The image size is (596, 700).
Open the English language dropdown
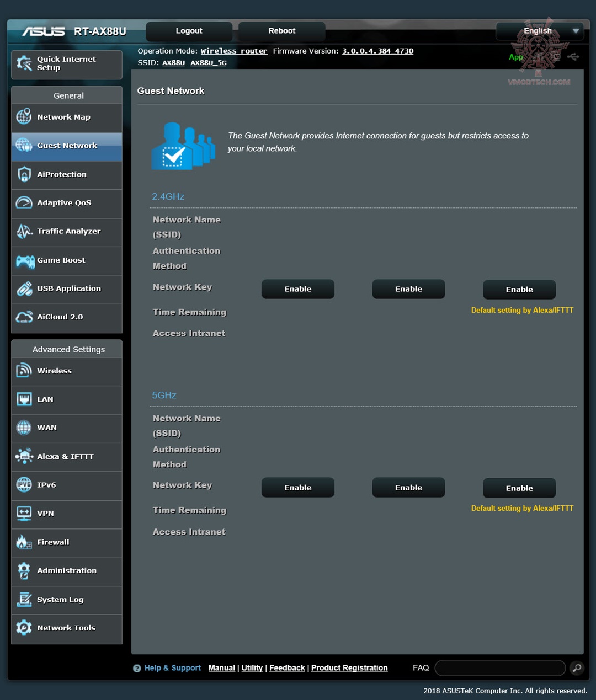(x=539, y=31)
